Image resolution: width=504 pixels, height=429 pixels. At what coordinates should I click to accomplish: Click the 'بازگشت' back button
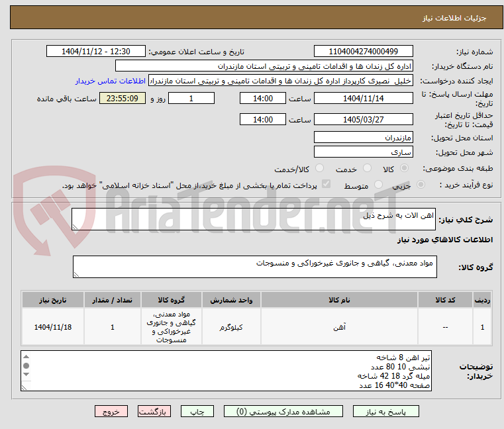(x=154, y=411)
